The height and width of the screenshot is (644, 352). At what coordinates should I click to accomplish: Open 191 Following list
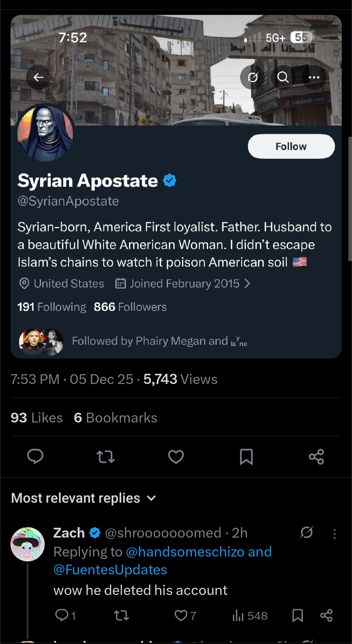pyautogui.click(x=51, y=307)
